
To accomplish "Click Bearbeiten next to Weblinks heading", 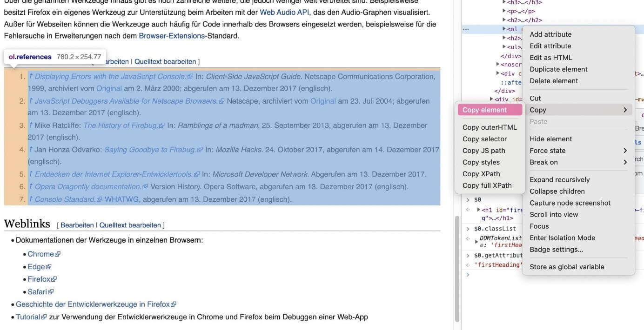I will tap(77, 225).
